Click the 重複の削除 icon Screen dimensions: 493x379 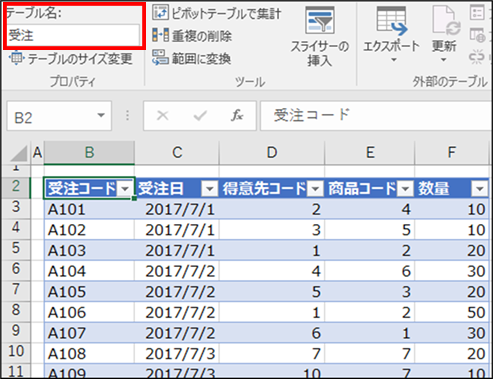pyautogui.click(x=160, y=35)
